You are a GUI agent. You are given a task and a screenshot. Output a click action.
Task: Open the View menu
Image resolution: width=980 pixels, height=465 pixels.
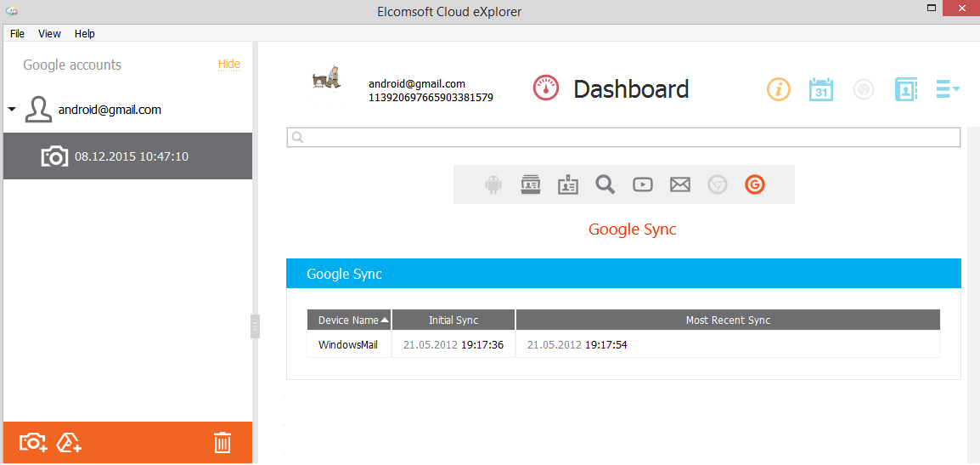[49, 34]
